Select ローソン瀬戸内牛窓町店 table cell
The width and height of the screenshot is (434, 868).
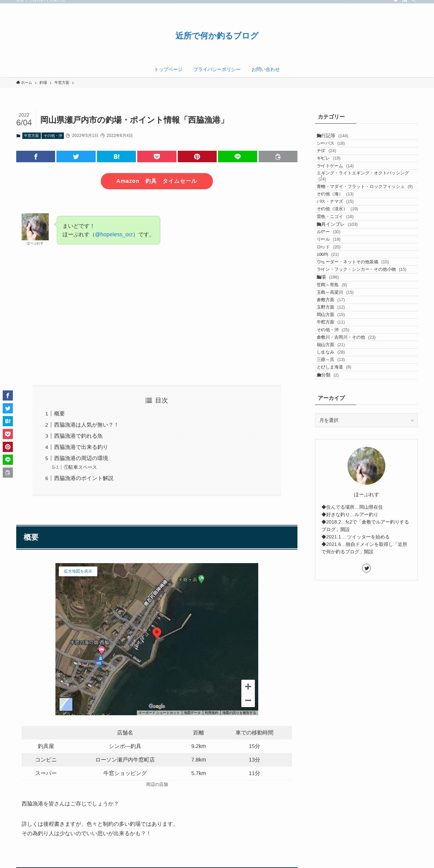pyautogui.click(x=125, y=760)
